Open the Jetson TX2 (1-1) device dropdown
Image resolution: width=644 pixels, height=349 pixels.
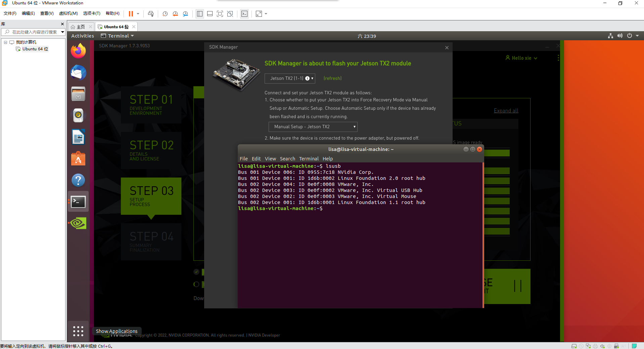pos(289,78)
